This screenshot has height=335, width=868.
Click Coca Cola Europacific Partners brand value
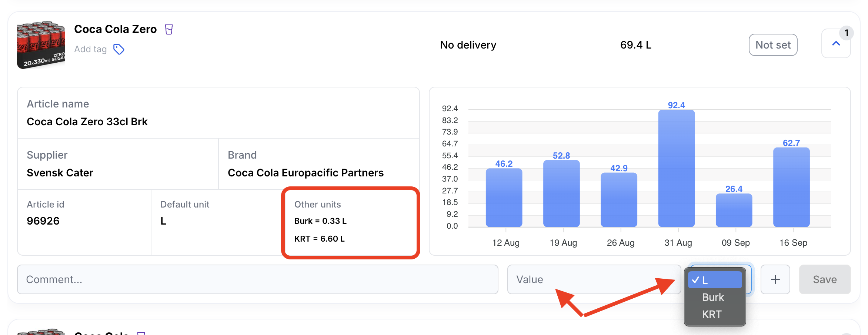coord(306,173)
